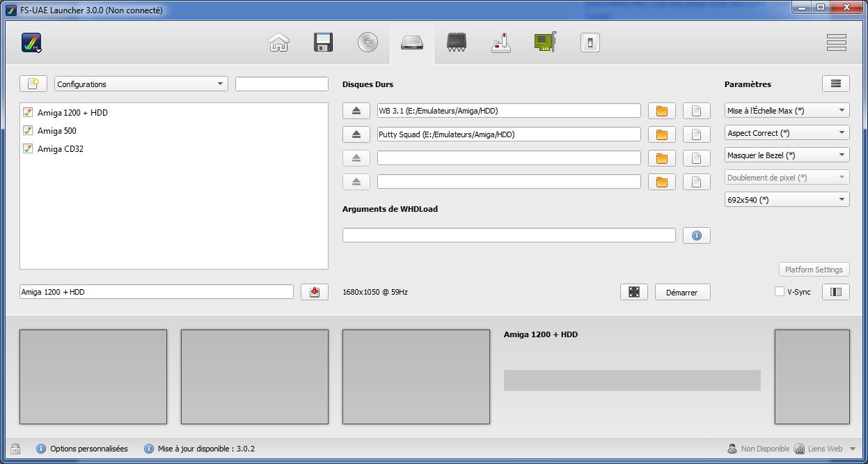The image size is (868, 464).
Task: Click the WHDLoad arguments info icon
Action: click(696, 235)
